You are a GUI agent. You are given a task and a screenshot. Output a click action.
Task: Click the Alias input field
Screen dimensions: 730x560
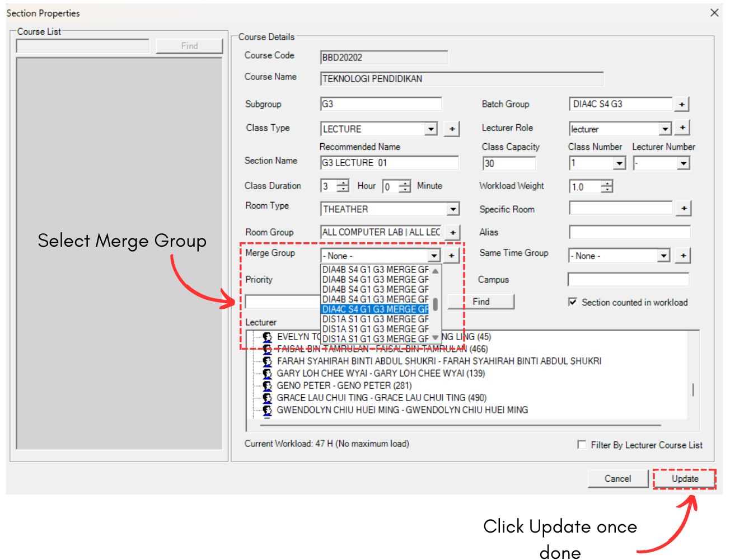click(629, 232)
